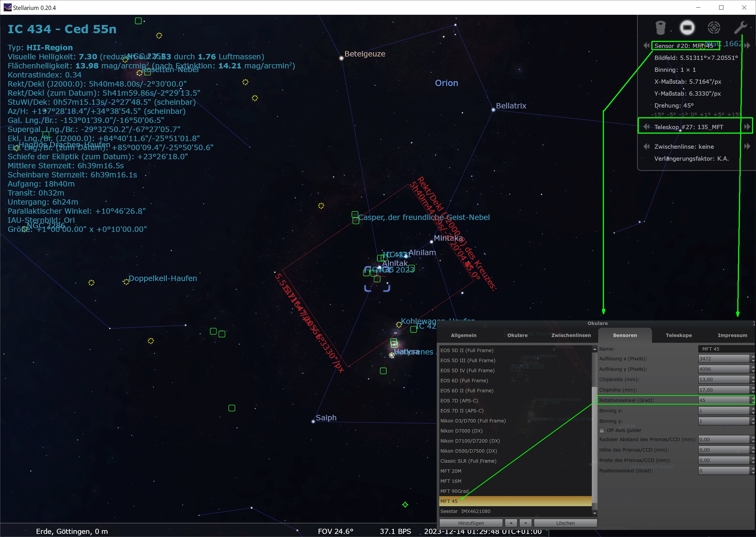Select the star Alnilam in the sky

[x=406, y=256]
